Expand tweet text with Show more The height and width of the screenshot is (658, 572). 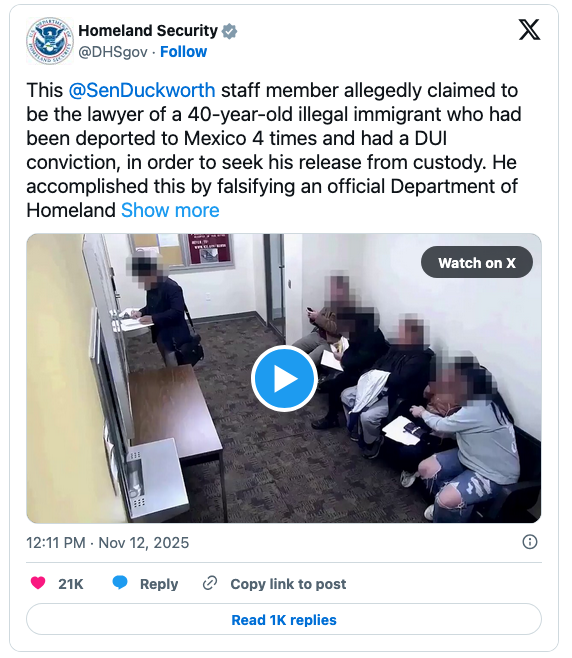click(170, 210)
